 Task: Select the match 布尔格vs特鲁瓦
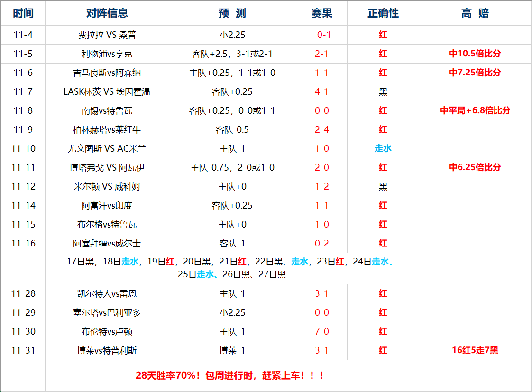(107, 225)
